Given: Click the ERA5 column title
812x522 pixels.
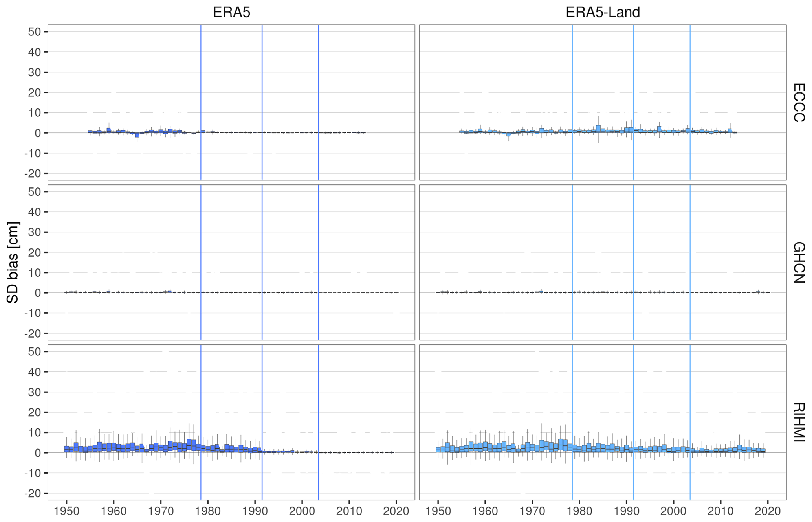Looking at the screenshot, I should [231, 13].
